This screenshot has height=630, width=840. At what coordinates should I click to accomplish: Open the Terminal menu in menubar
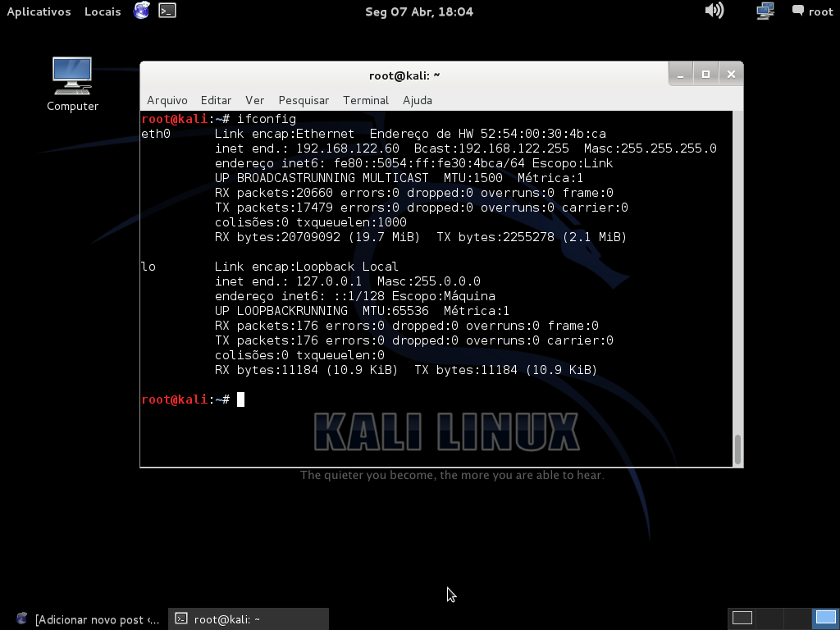click(x=366, y=100)
